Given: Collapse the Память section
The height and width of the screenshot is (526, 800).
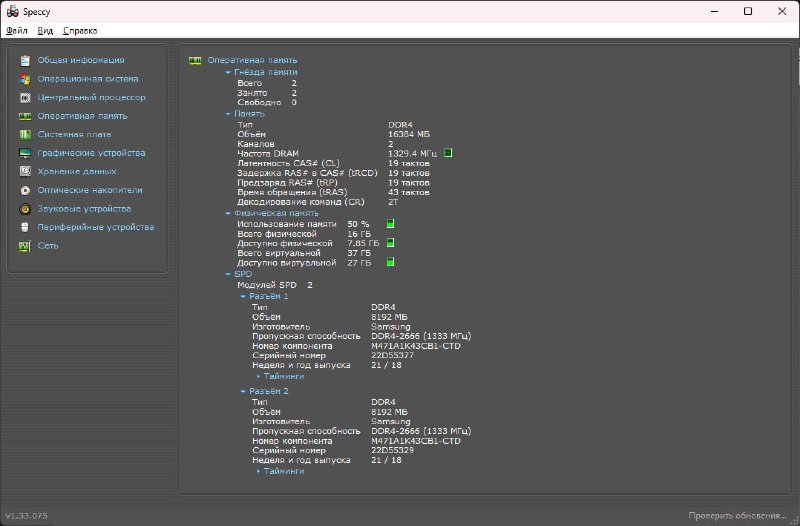Looking at the screenshot, I should pyautogui.click(x=228, y=114).
